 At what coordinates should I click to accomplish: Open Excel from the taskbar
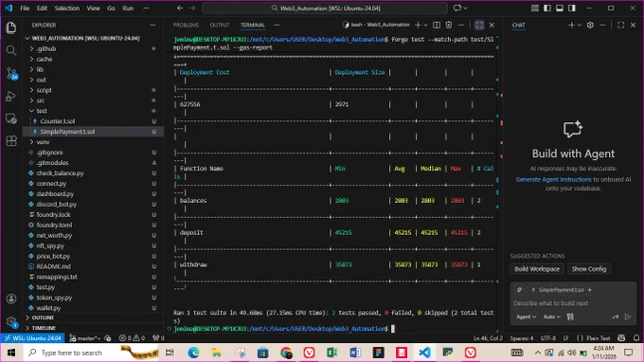[331, 353]
